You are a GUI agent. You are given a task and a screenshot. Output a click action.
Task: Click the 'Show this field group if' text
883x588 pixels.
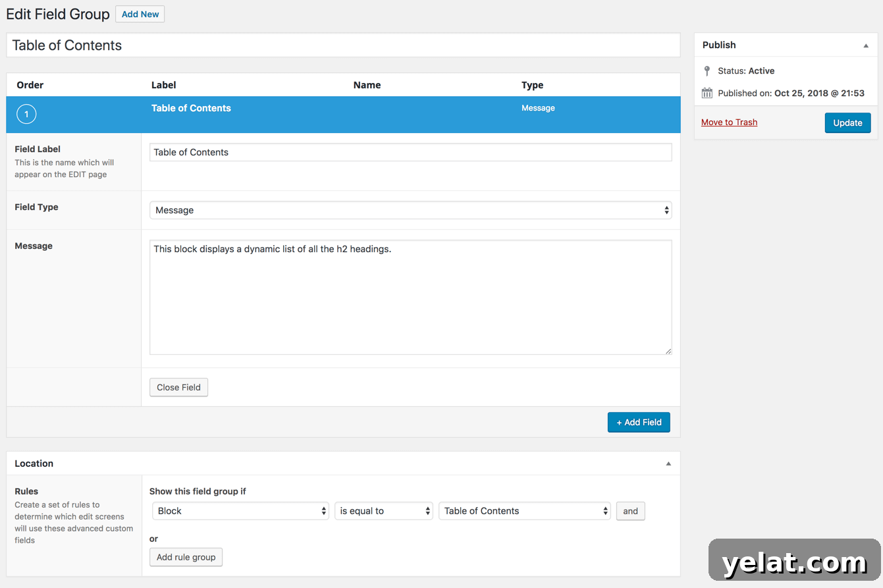(198, 491)
